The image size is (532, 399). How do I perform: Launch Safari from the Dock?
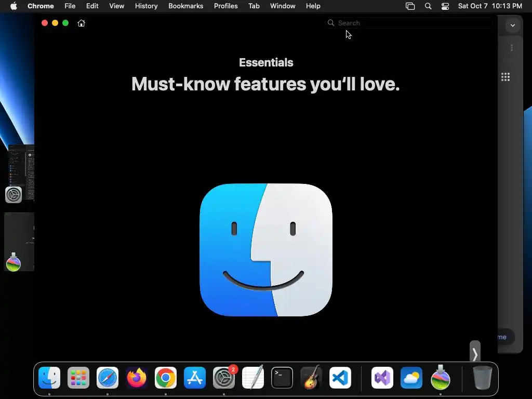point(108,378)
